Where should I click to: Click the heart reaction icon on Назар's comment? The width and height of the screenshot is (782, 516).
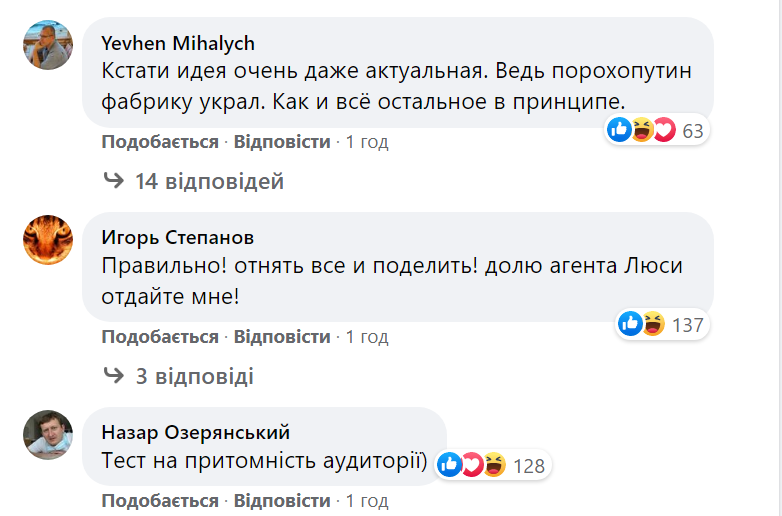(472, 464)
